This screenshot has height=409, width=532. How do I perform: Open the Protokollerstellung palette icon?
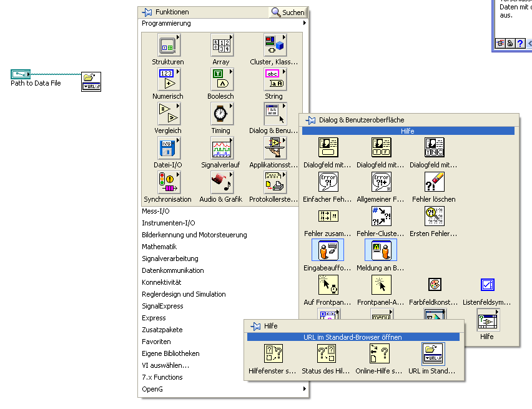[x=275, y=182]
